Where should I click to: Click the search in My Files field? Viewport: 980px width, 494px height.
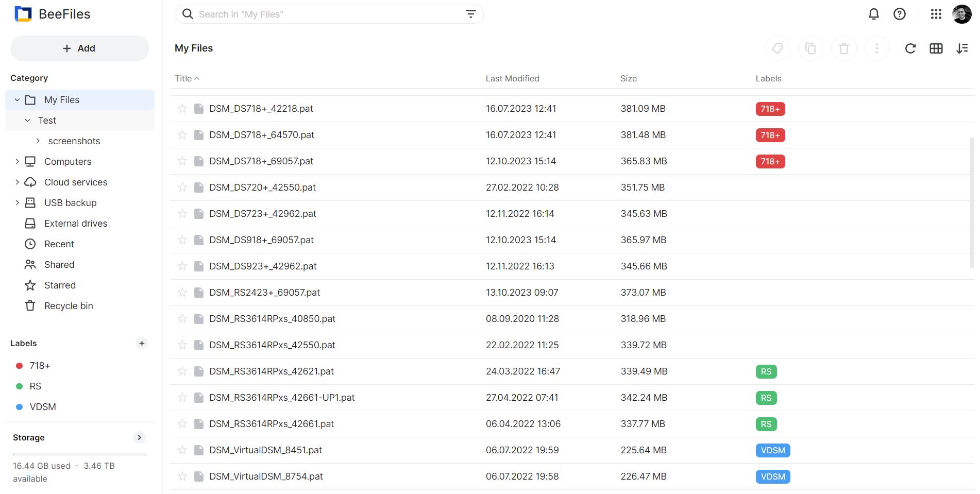(325, 14)
